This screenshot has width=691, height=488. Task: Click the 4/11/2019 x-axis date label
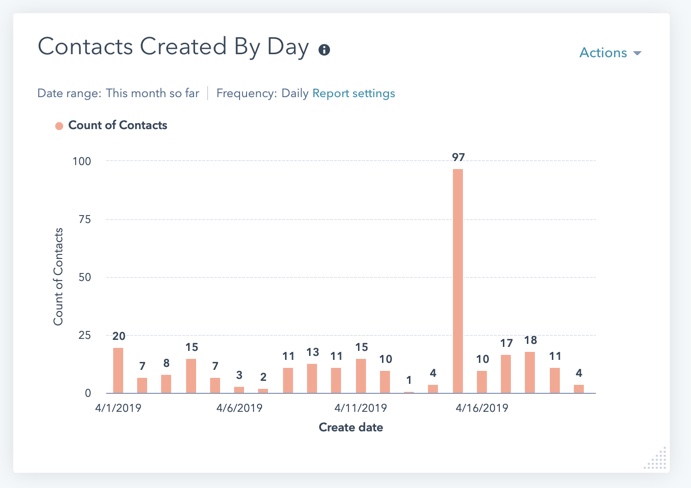click(x=360, y=409)
